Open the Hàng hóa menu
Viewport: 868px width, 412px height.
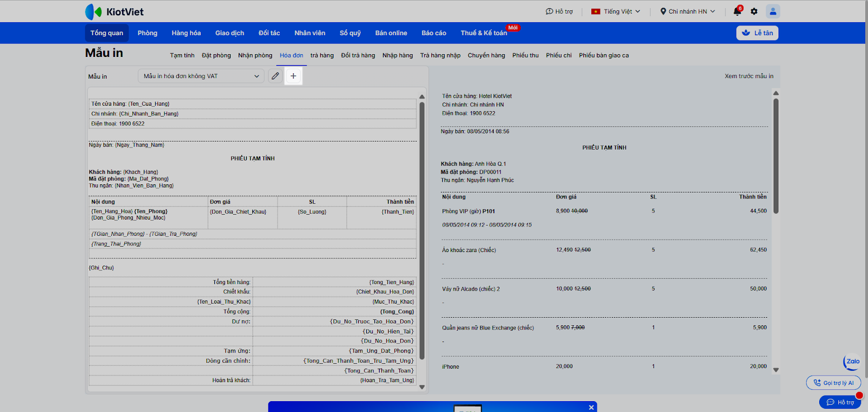tap(186, 33)
